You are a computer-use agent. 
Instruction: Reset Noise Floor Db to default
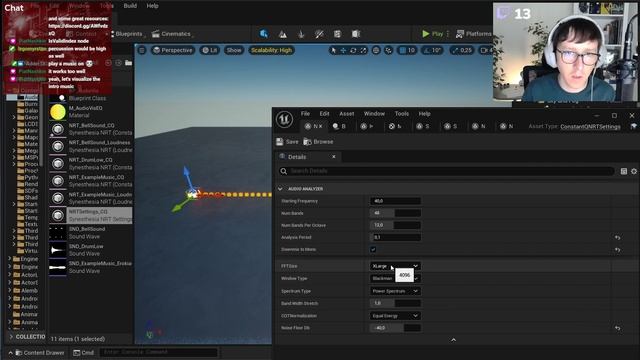click(618, 328)
